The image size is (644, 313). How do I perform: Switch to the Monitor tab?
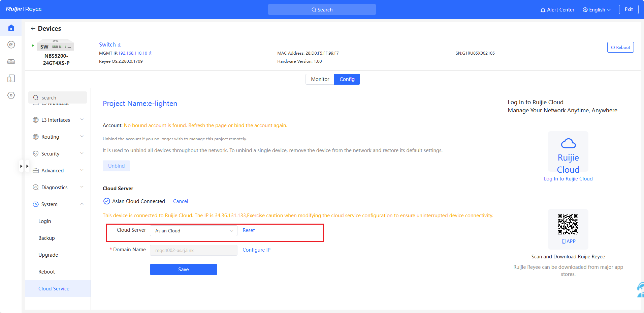point(320,79)
